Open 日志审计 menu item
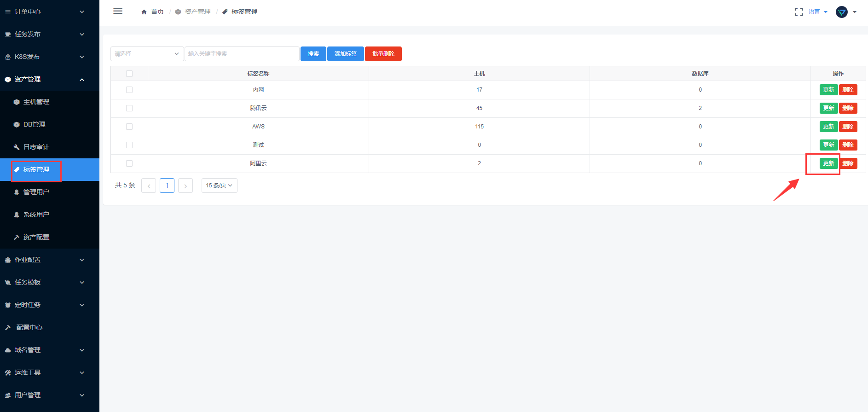 pyautogui.click(x=50, y=147)
